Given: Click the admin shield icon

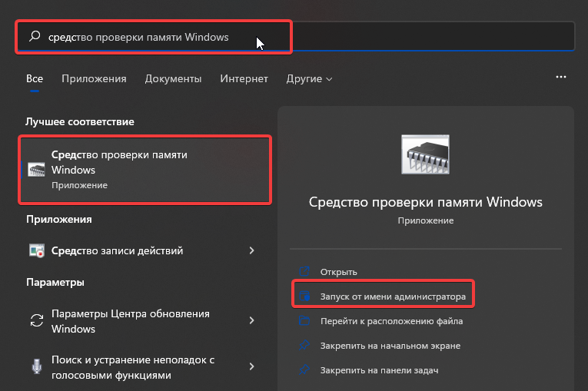Looking at the screenshot, I should point(304,296).
